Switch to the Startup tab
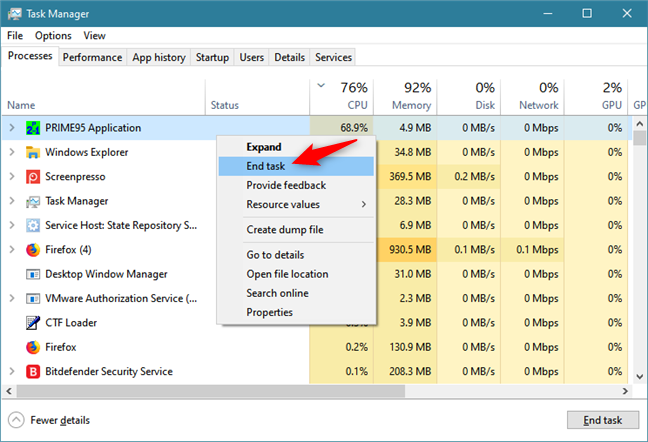The height and width of the screenshot is (442, 648). point(212,57)
